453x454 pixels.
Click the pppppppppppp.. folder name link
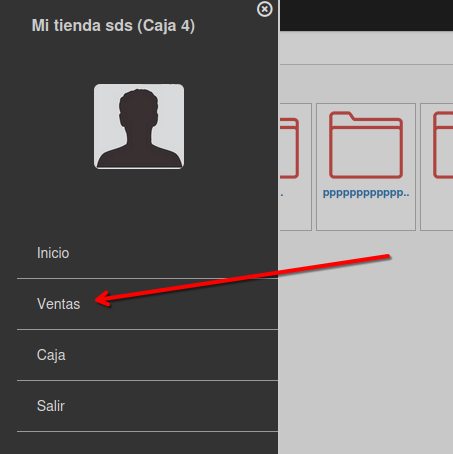(366, 193)
